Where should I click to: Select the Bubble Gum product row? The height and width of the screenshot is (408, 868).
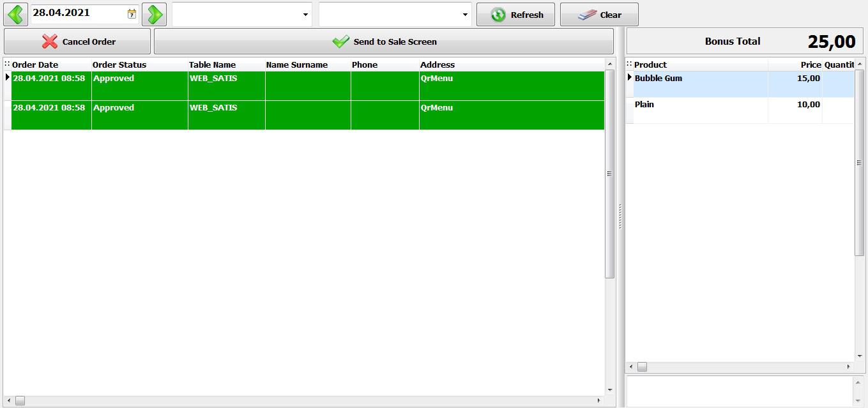coord(740,84)
